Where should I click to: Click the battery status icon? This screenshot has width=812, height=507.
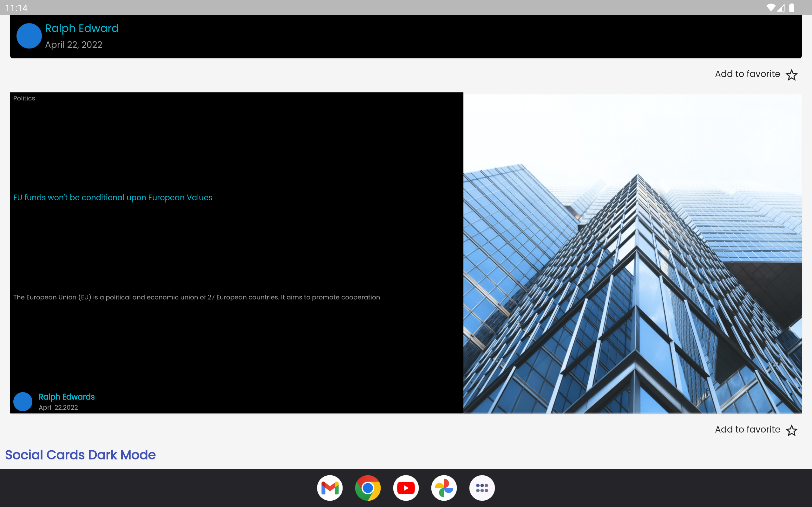point(792,7)
